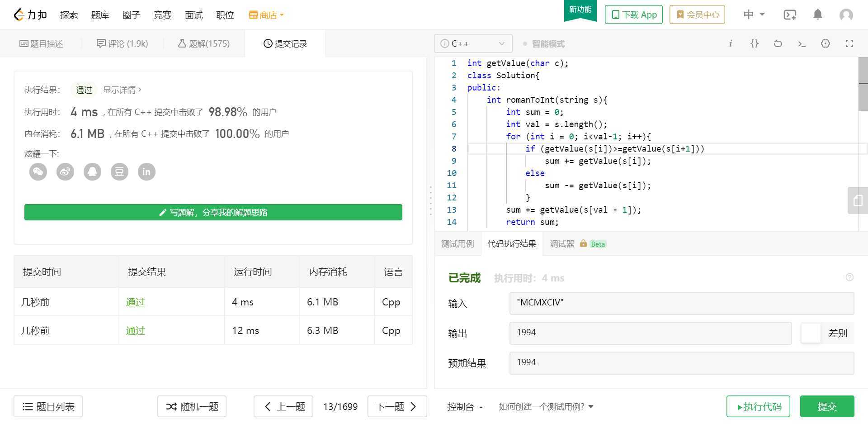868x424 pixels.
Task: Open 竞赛 in top navigation
Action: pyautogui.click(x=162, y=15)
